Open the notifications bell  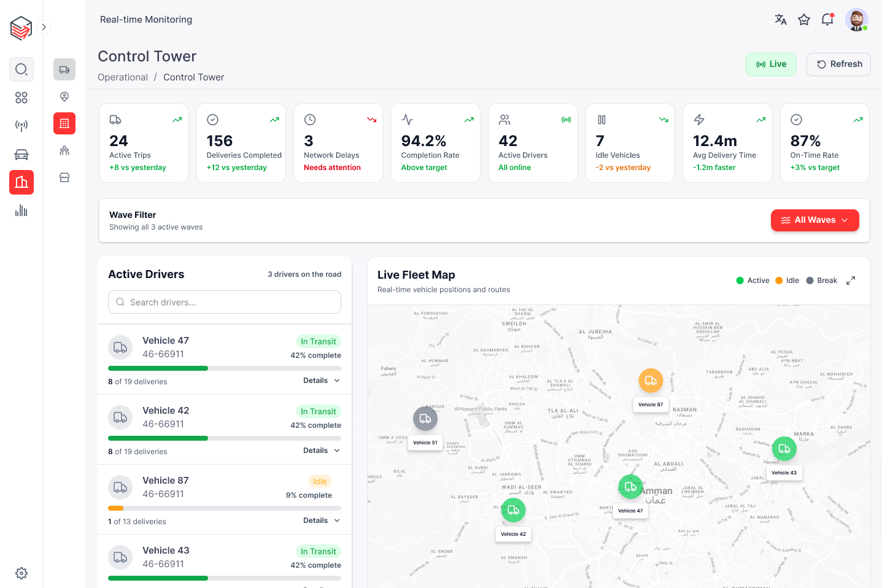827,20
